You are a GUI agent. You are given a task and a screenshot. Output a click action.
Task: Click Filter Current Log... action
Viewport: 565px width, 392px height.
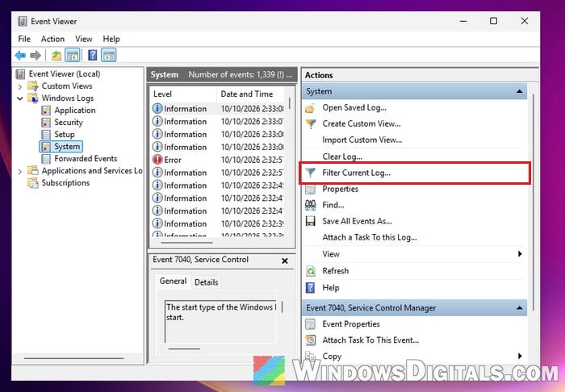pyautogui.click(x=357, y=173)
